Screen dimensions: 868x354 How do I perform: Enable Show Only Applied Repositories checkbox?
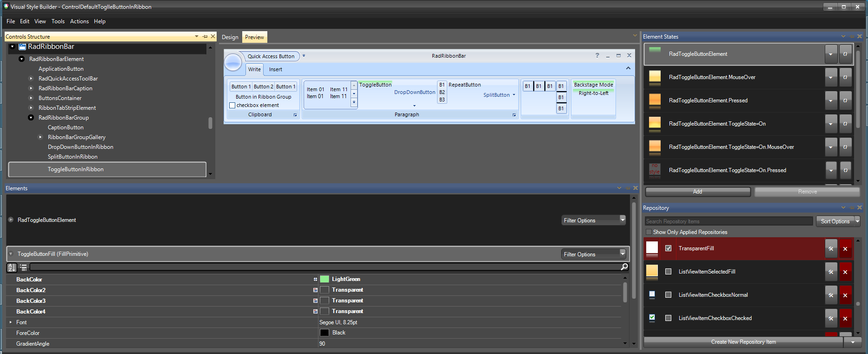coord(649,232)
